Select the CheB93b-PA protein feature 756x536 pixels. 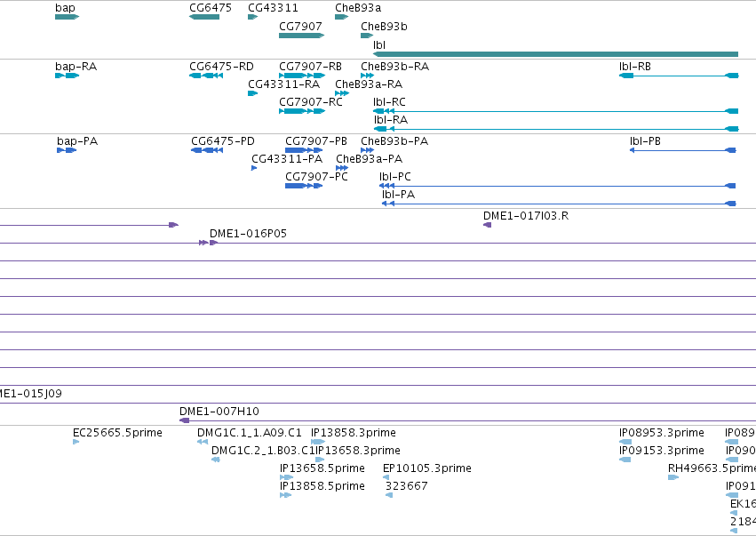[x=367, y=150]
